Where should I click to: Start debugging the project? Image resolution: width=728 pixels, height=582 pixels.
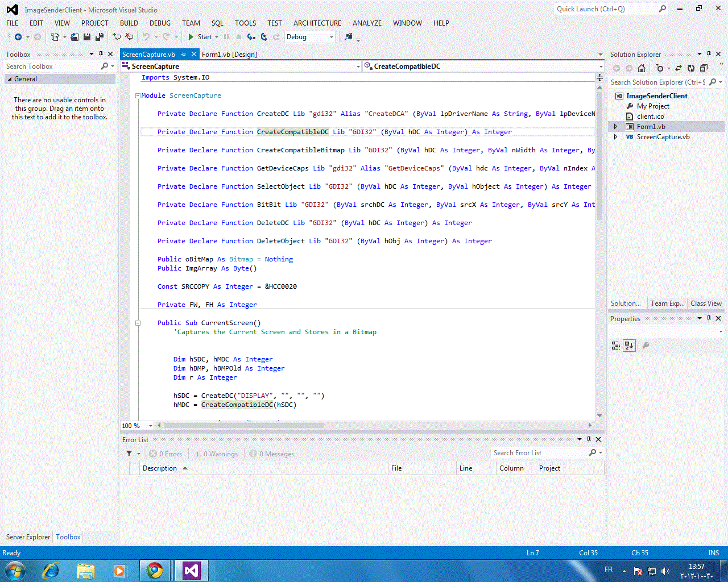point(200,37)
